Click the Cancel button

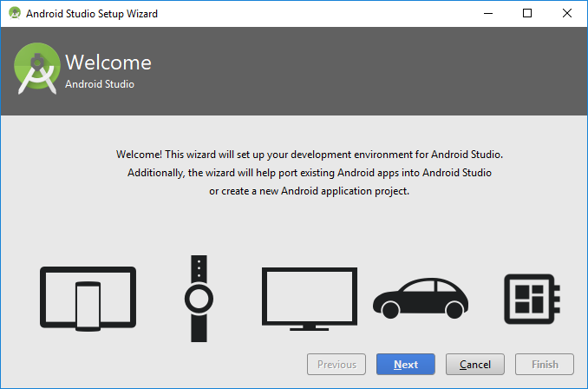475,364
